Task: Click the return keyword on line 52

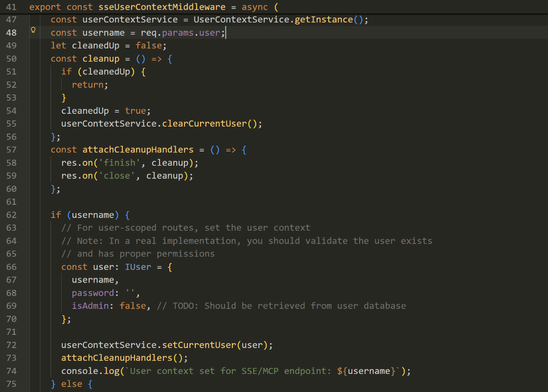Action: pyautogui.click(x=88, y=85)
